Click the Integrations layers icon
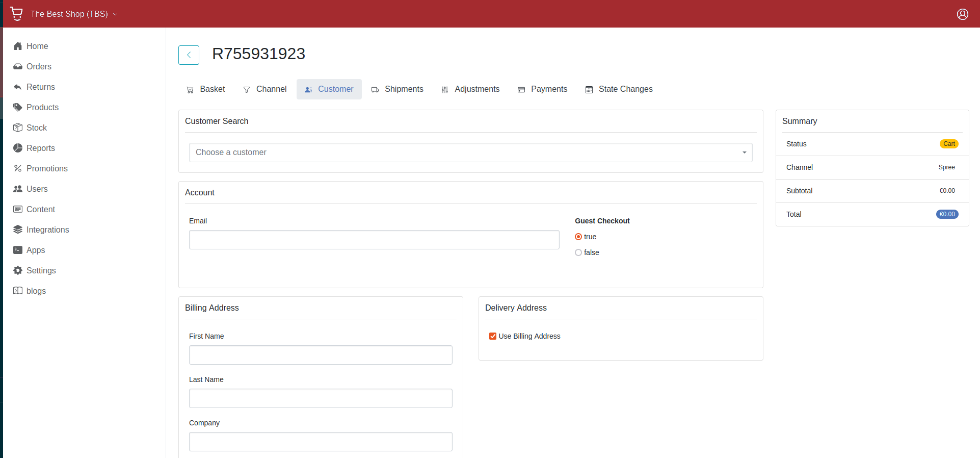This screenshot has width=980, height=458. 18,230
